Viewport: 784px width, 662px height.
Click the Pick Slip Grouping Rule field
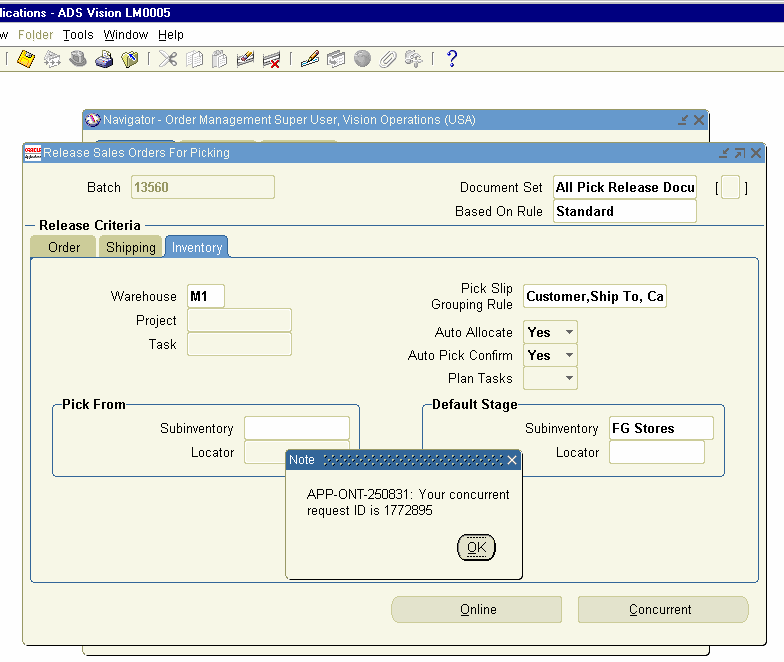595,296
